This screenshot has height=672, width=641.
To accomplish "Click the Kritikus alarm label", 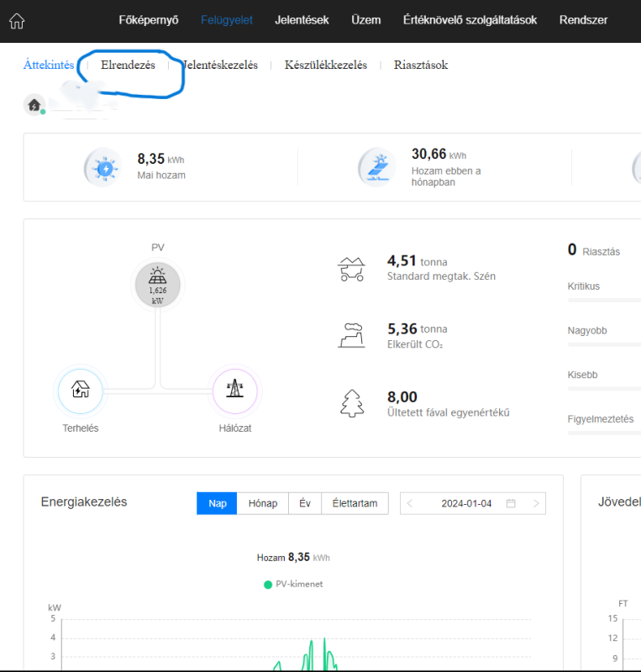I will pos(584,286).
